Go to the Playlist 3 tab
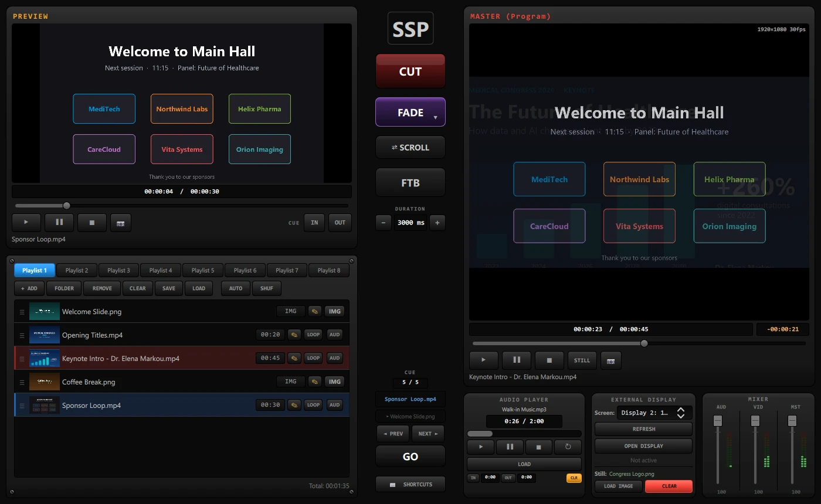The height and width of the screenshot is (504, 821). 118,270
